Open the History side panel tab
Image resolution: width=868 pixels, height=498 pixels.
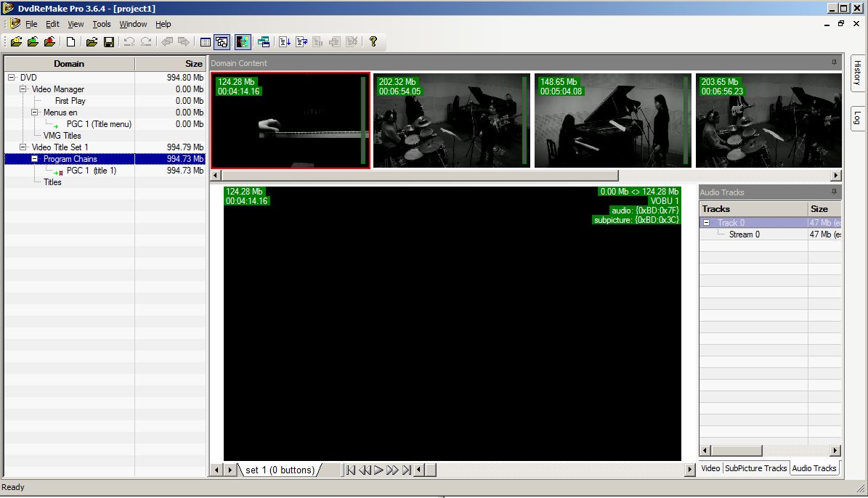(858, 73)
